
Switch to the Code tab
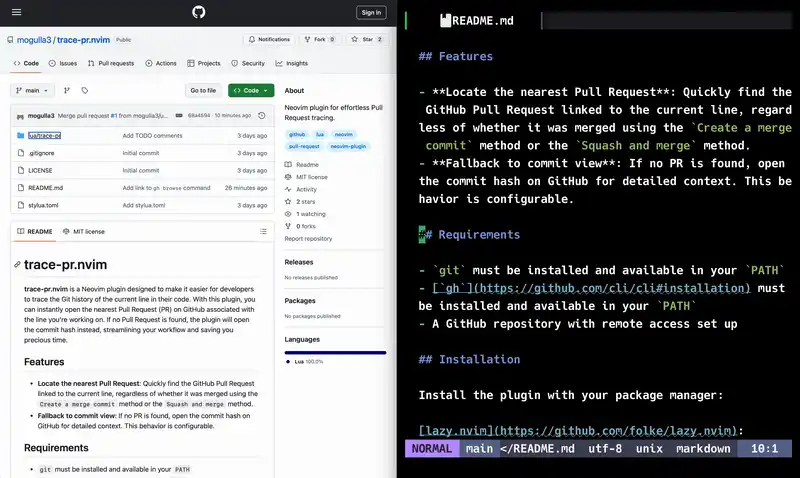coord(26,63)
